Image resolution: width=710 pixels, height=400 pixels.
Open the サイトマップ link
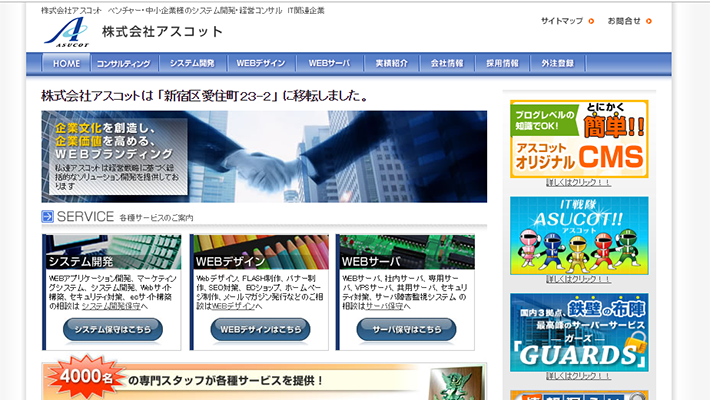[x=562, y=21]
